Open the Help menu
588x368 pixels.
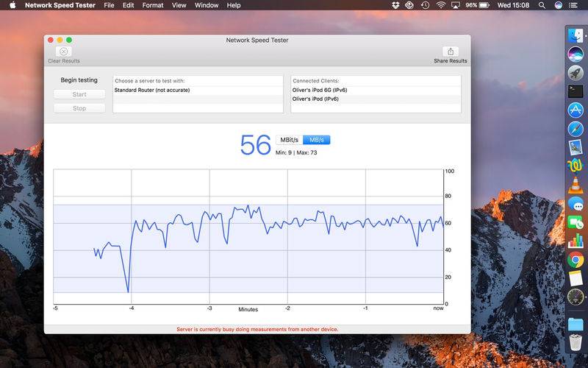234,5
